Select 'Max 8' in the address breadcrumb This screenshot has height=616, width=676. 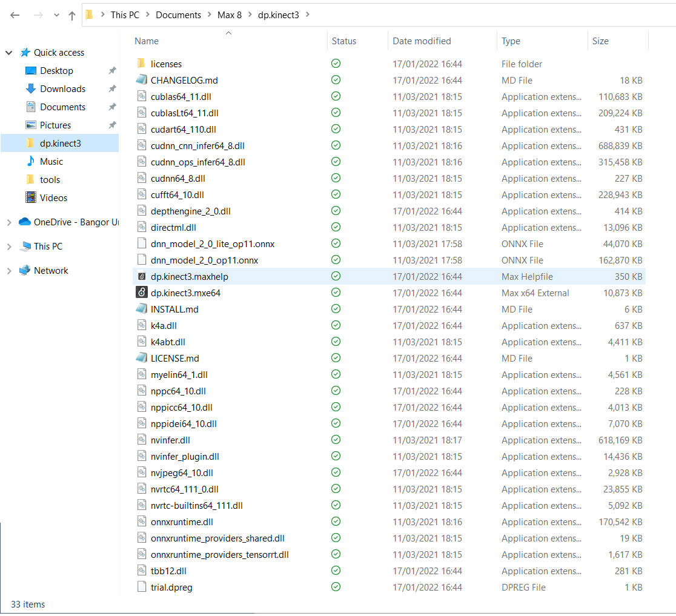(x=230, y=15)
